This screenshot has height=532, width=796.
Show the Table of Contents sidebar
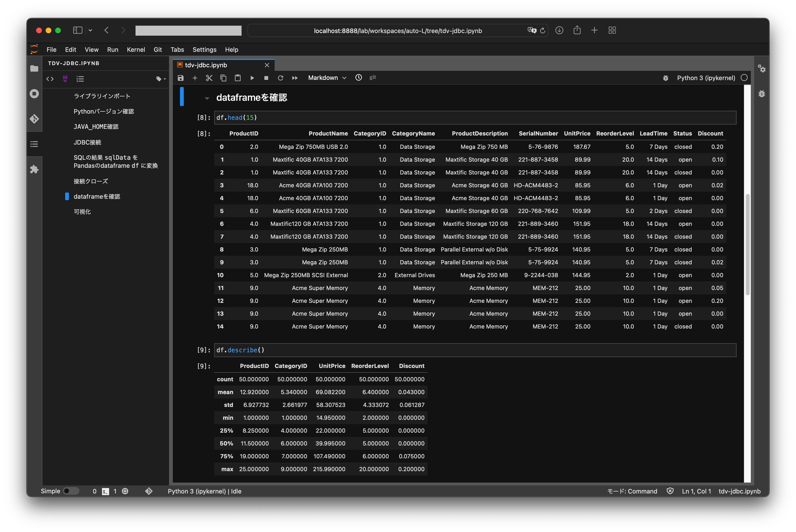34,144
